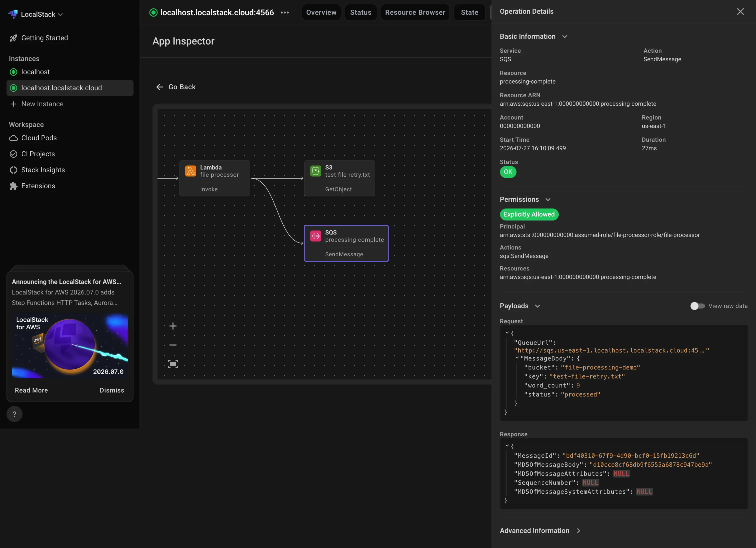Fit graph view to screen
Screen dimensions: 756x548
173,364
